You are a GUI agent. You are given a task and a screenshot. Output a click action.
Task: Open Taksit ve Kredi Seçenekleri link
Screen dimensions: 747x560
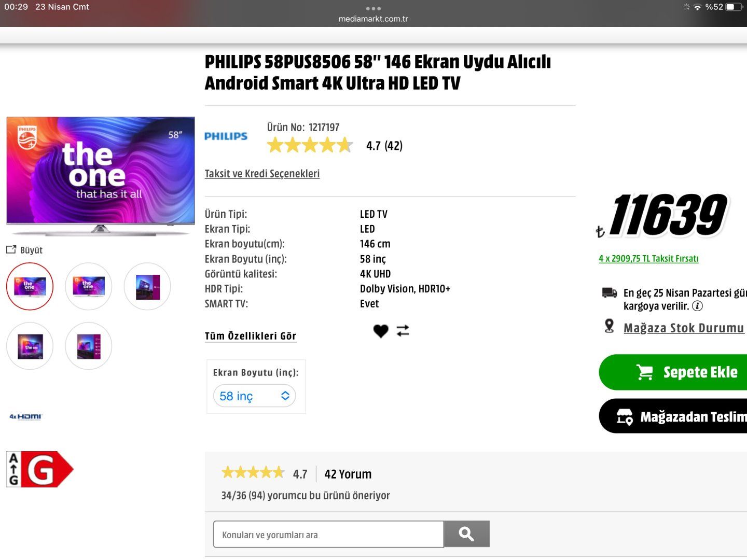coord(262,174)
